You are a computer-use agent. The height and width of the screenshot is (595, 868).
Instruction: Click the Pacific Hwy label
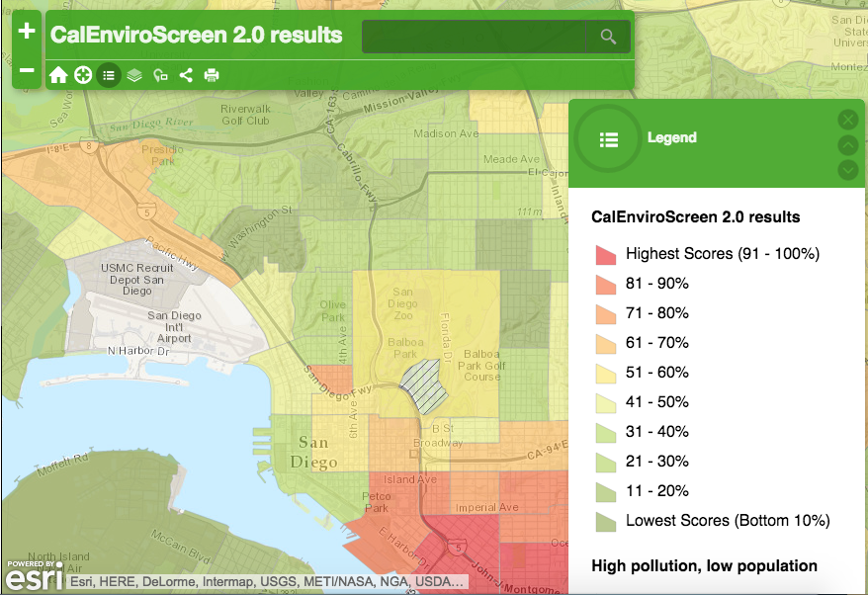click(x=172, y=253)
